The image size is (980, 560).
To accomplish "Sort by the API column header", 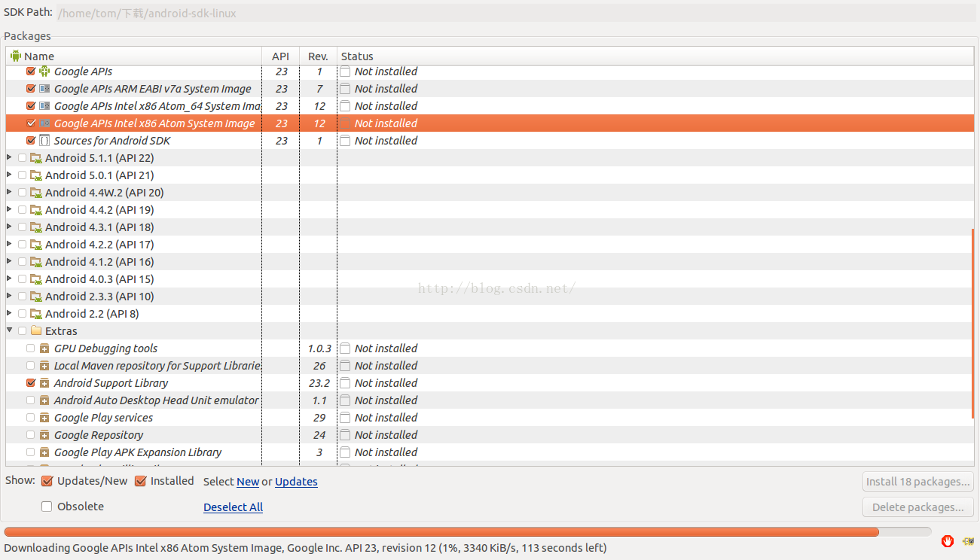I will coord(280,56).
